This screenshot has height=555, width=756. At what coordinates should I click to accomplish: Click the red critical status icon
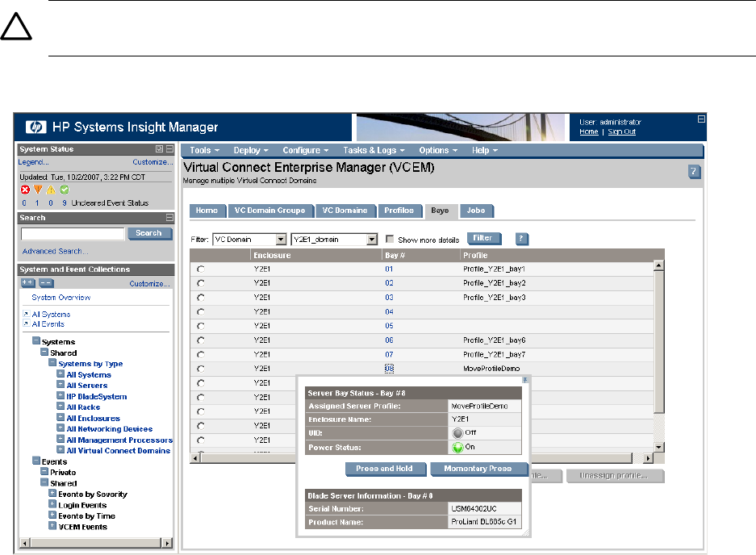25,190
